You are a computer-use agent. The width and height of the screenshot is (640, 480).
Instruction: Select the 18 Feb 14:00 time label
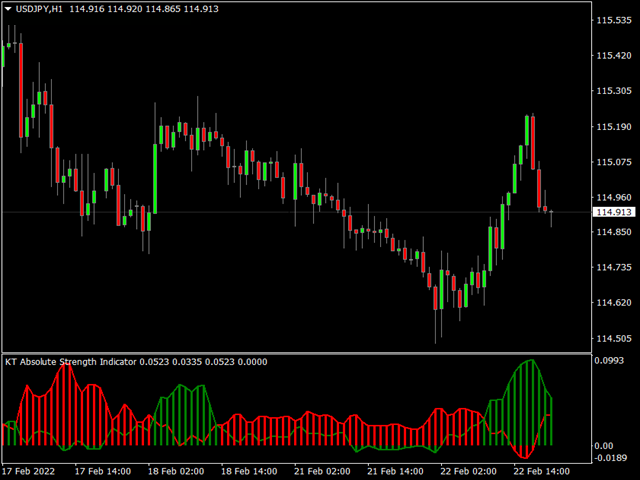click(249, 471)
